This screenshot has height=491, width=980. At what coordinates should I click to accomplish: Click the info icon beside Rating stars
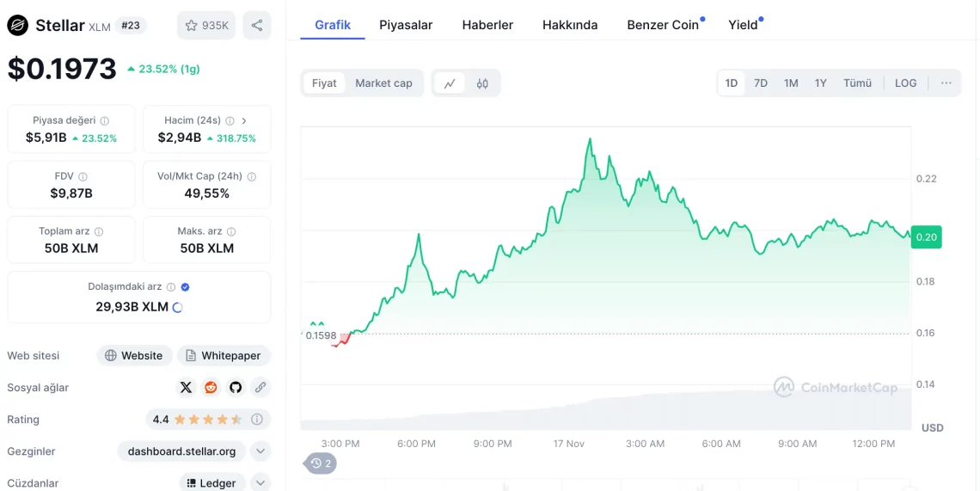(257, 420)
